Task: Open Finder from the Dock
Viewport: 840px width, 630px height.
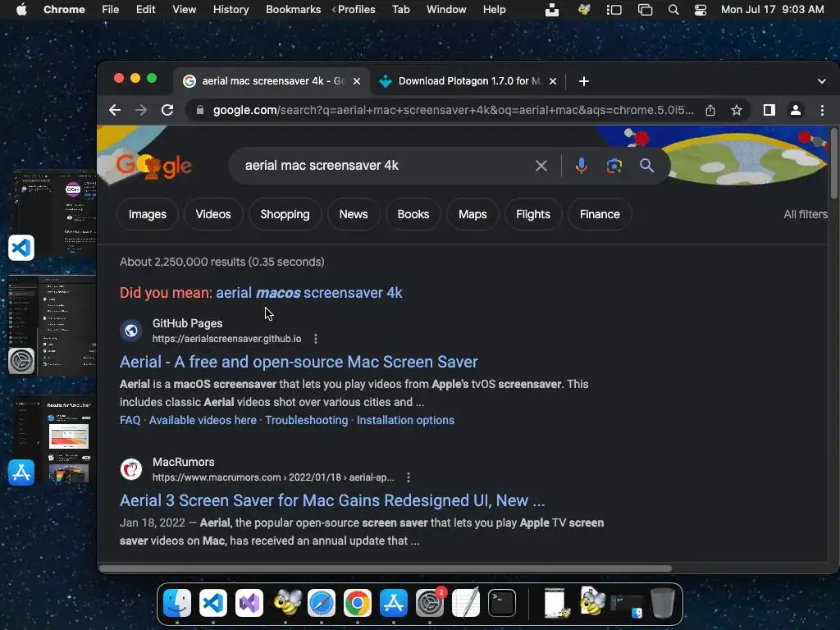Action: 177,603
